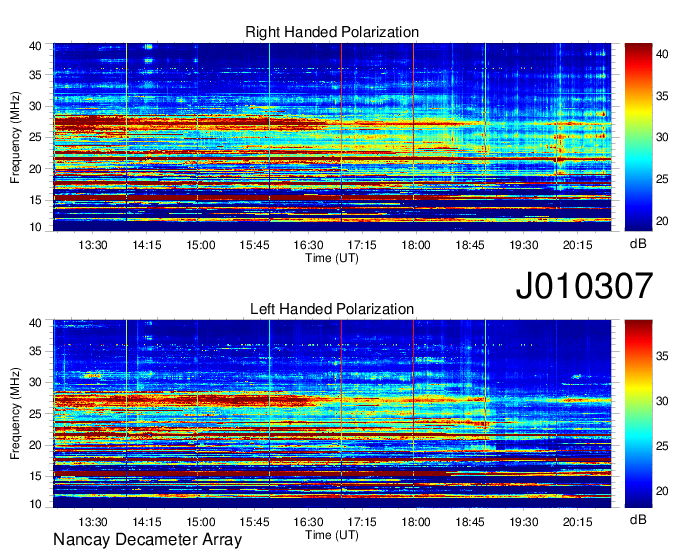Click the 19:30 time tick on lower plot
The height and width of the screenshot is (552, 680).
coord(524,522)
